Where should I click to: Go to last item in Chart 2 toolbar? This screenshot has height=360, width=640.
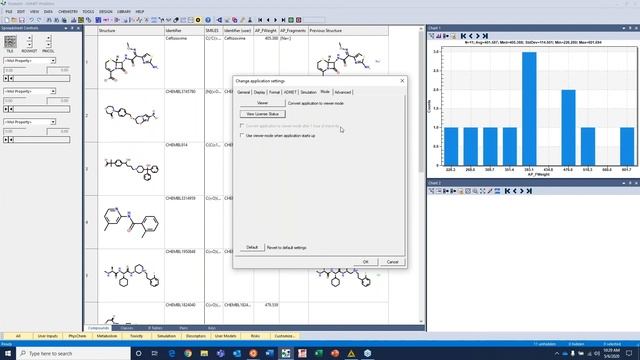pyautogui.click(x=529, y=191)
